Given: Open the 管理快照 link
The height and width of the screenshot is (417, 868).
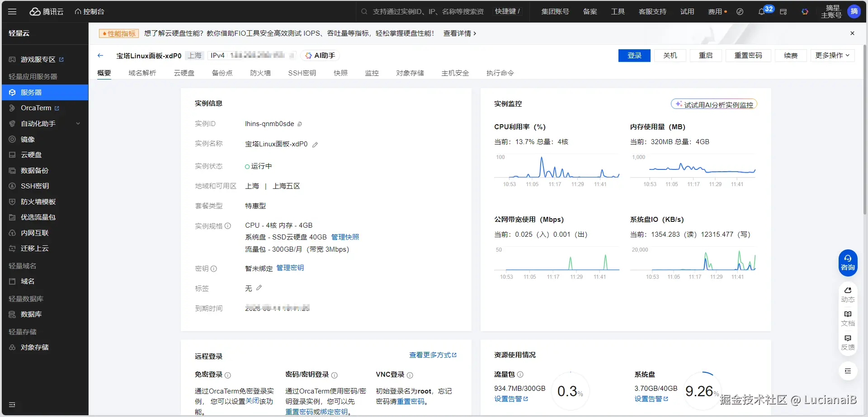Looking at the screenshot, I should click(345, 237).
